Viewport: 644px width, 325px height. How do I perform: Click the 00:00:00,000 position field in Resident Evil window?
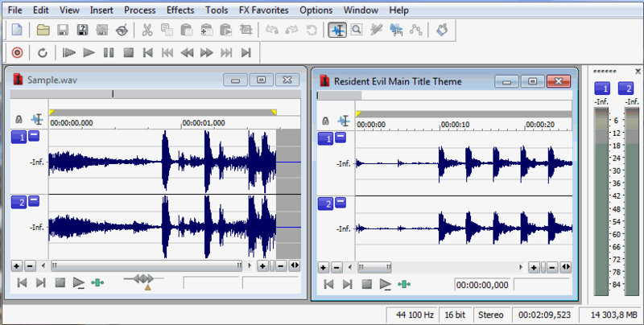[x=481, y=284]
